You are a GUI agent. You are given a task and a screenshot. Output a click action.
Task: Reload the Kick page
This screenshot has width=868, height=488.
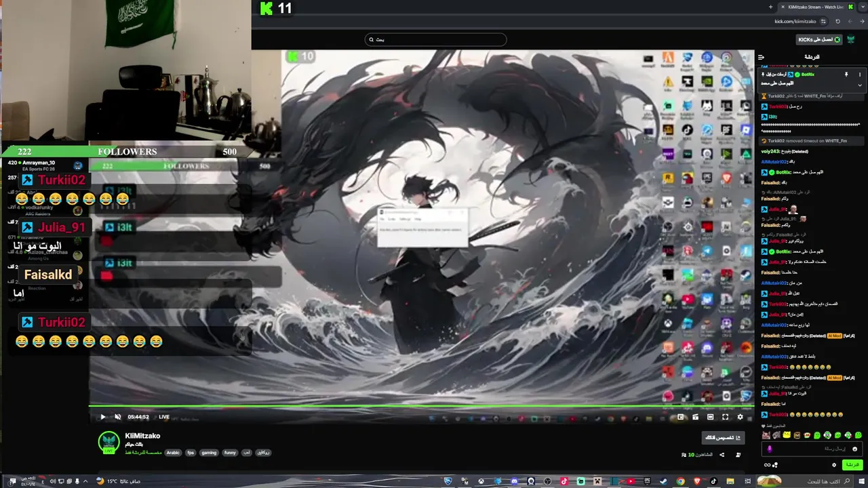click(x=837, y=21)
